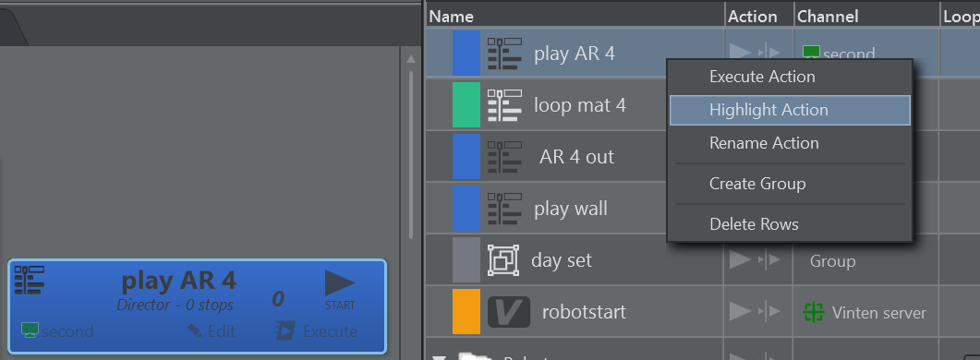
Task: Click the left panel scrollbar up arrow
Action: [411, 59]
